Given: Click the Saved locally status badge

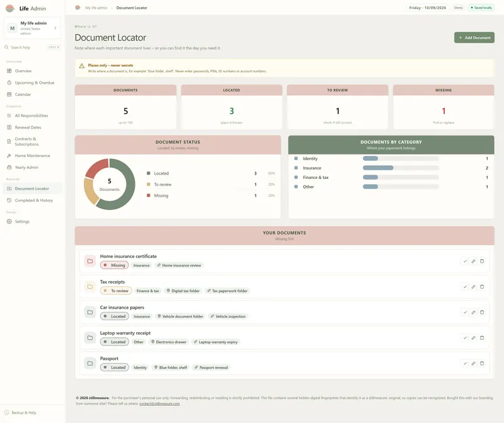Looking at the screenshot, I should pyautogui.click(x=481, y=8).
